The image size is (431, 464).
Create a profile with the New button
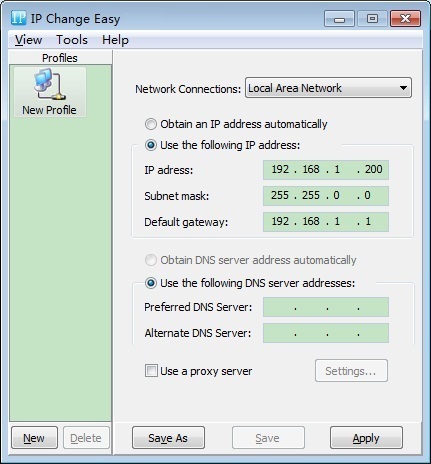[34, 438]
